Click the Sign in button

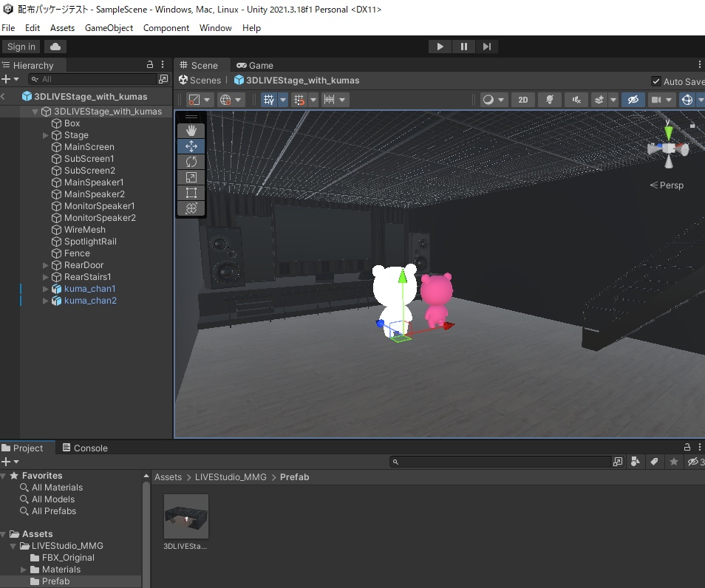[x=21, y=47]
